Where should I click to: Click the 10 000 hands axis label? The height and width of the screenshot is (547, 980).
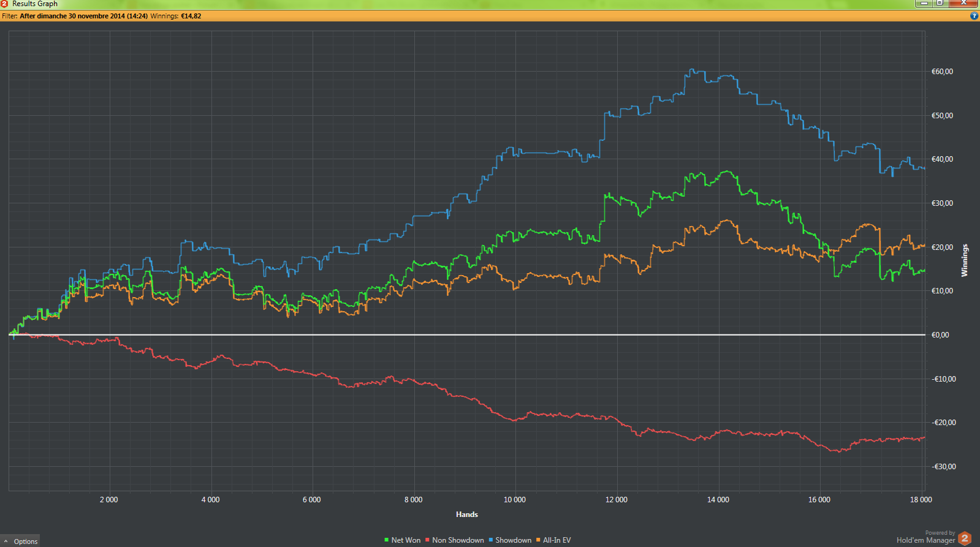pos(515,500)
